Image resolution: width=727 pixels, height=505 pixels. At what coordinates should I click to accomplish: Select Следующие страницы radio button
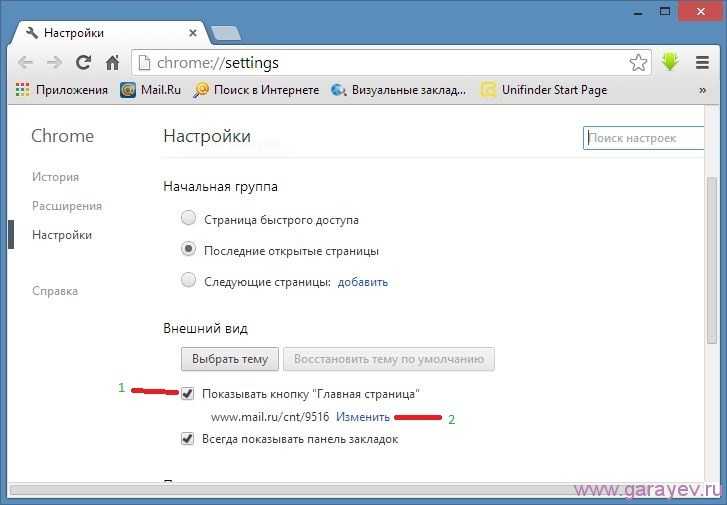188,280
